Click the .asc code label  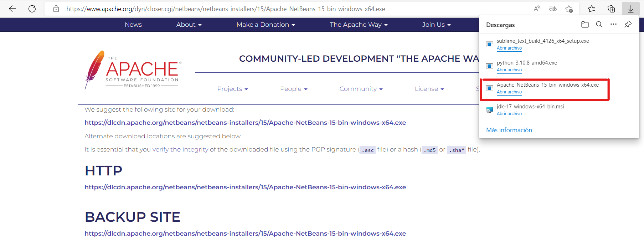pyautogui.click(x=367, y=150)
